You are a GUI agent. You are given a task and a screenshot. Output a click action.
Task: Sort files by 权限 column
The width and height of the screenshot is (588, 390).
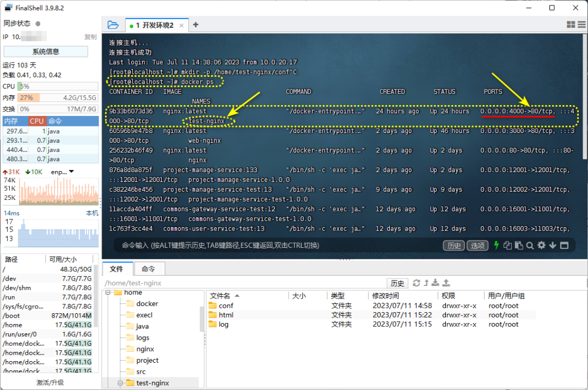click(x=461, y=296)
